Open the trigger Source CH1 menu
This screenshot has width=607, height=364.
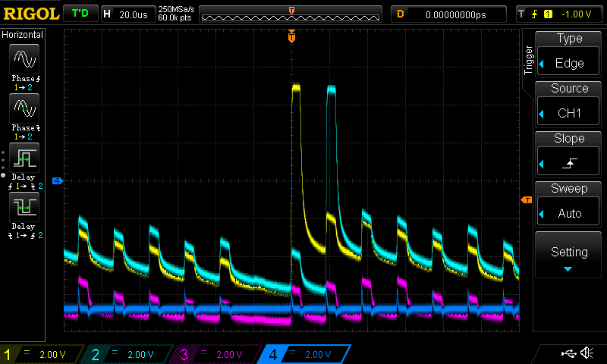click(x=568, y=104)
